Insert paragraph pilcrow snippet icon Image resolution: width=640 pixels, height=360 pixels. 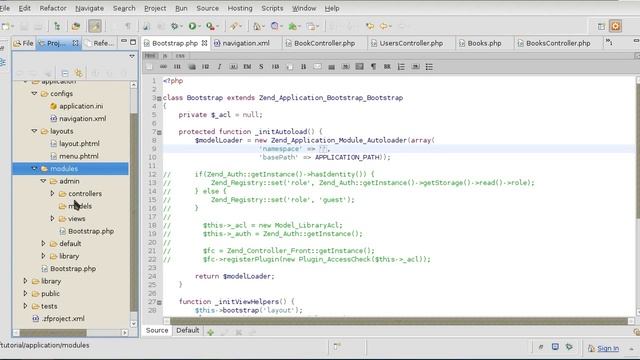click(x=373, y=67)
